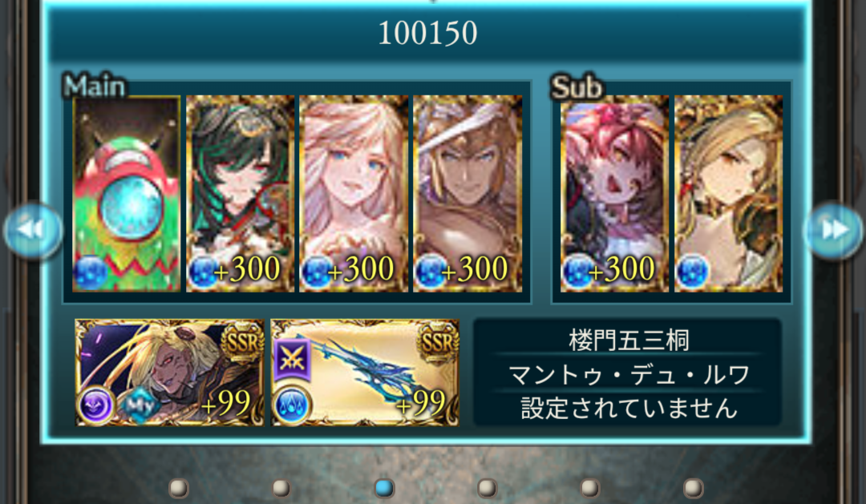Image resolution: width=866 pixels, height=504 pixels.
Task: Select the pink-haired character in Main party
Action: (354, 194)
